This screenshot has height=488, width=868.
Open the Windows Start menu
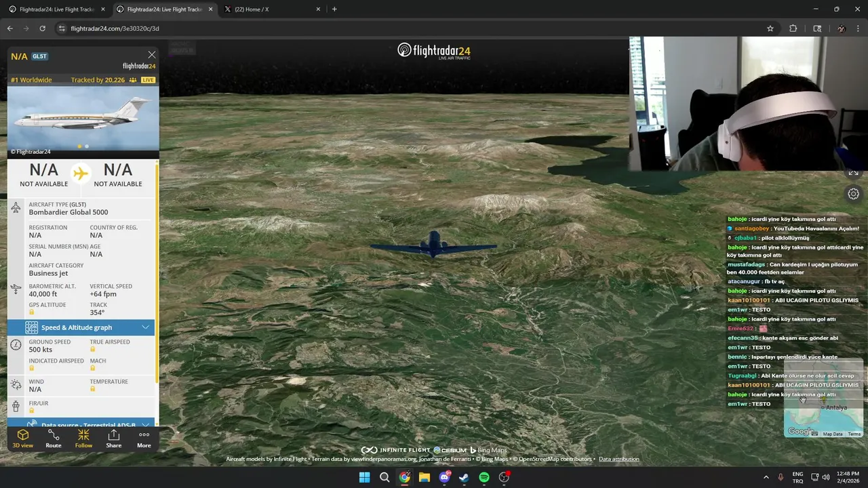(x=364, y=477)
